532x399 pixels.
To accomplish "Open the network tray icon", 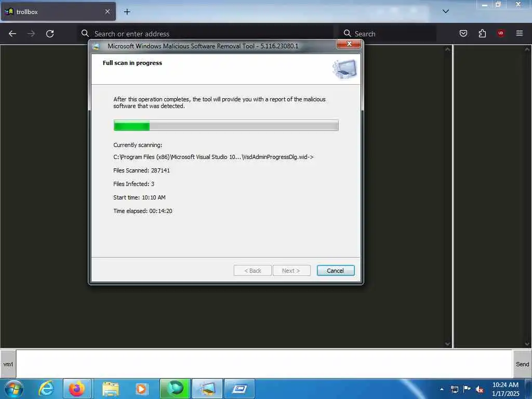I will tap(454, 389).
